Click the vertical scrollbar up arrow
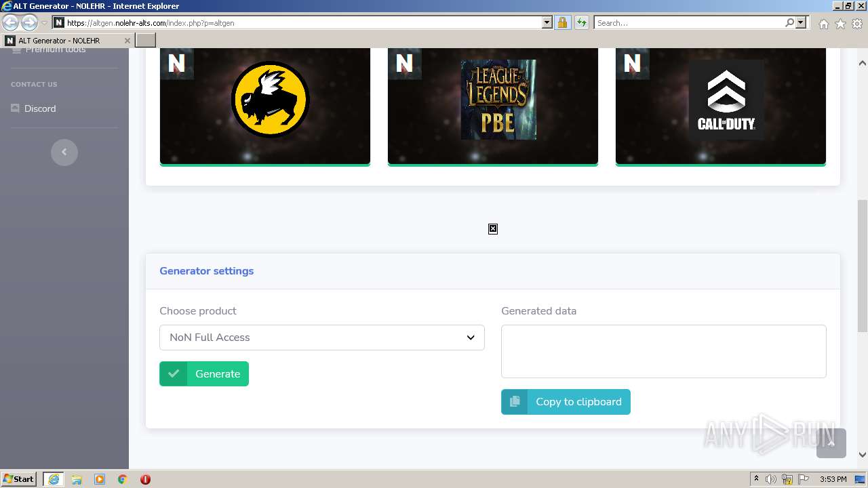 tap(863, 63)
